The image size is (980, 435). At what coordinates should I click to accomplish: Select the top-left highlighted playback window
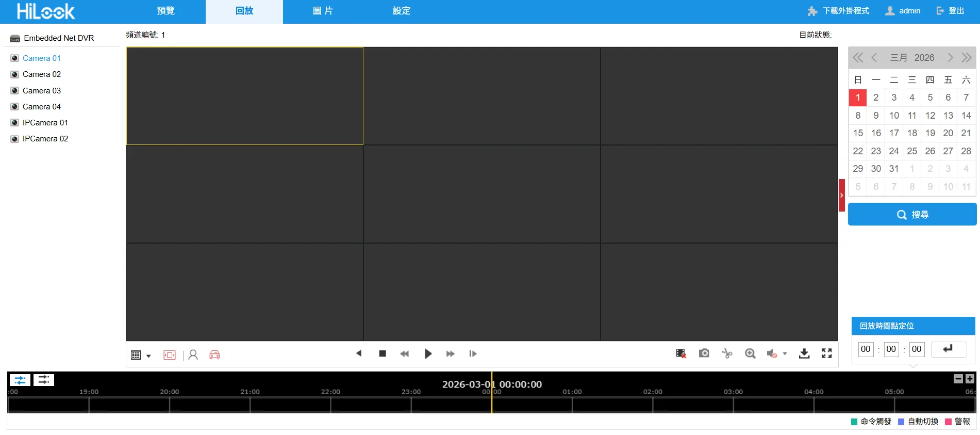(x=245, y=96)
